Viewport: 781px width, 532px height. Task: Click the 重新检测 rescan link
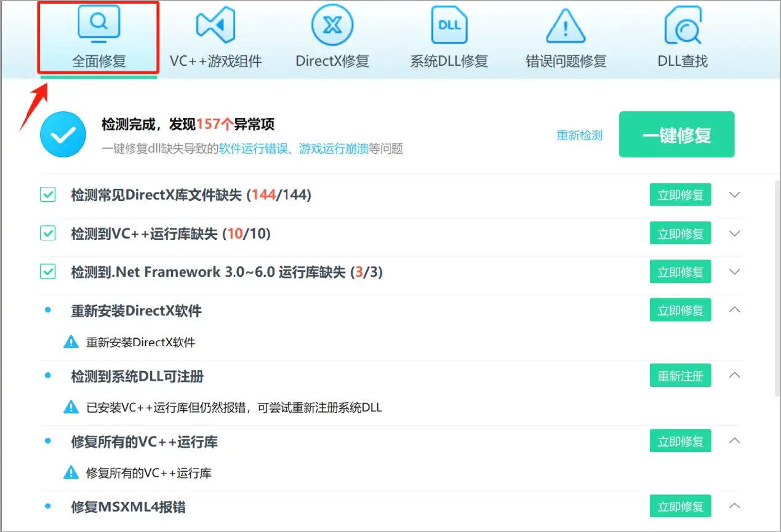[579, 135]
